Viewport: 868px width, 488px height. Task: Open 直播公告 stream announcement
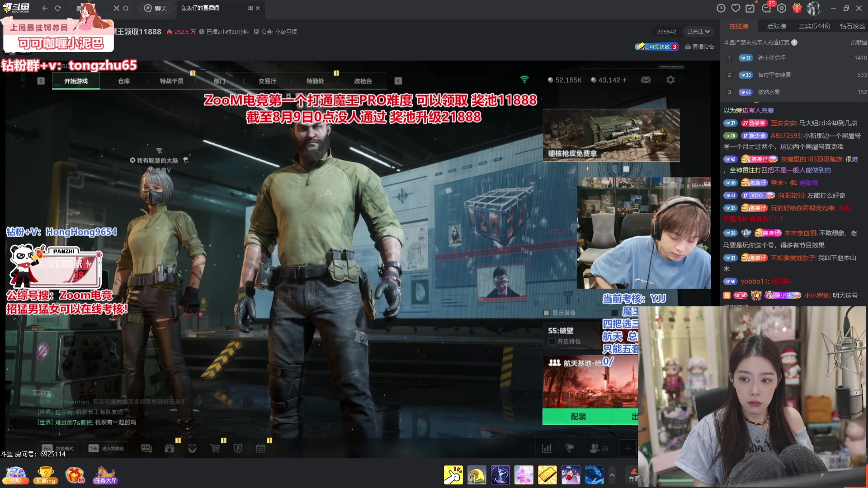coord(699,47)
